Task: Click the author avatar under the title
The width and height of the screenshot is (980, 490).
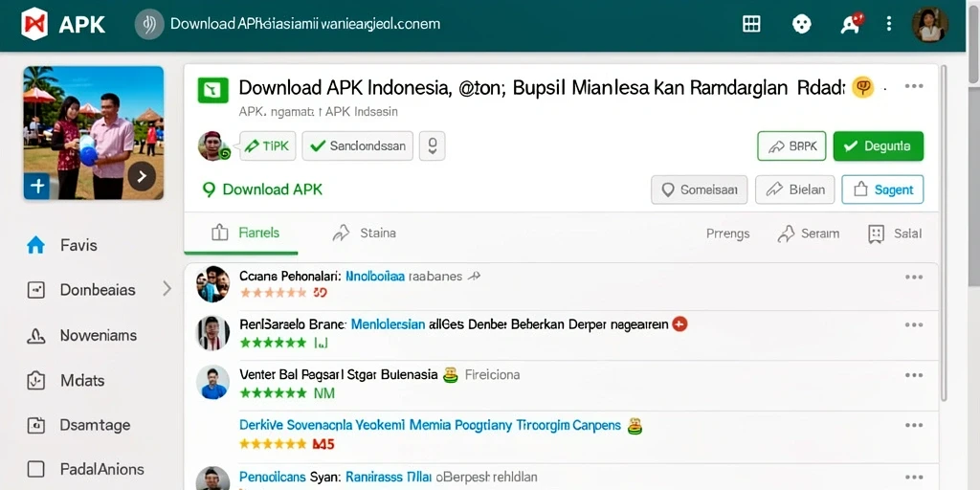Action: (x=213, y=145)
